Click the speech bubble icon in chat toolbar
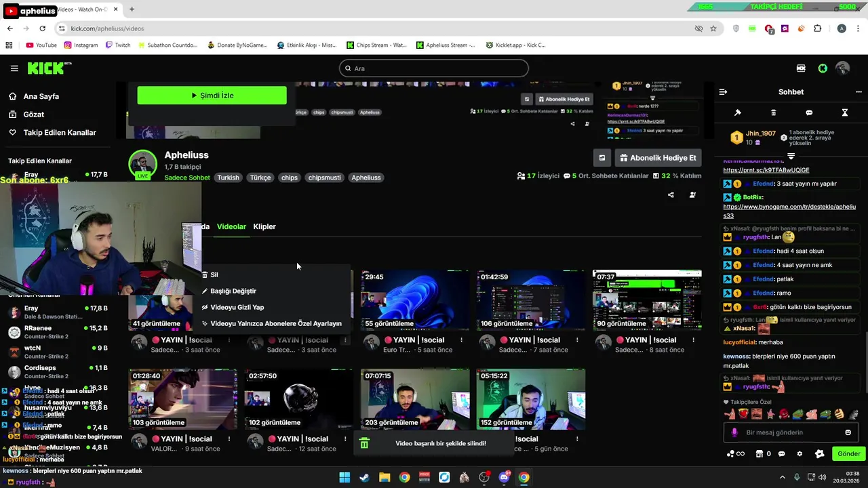Viewport: 868px width, 488px height. click(x=809, y=113)
